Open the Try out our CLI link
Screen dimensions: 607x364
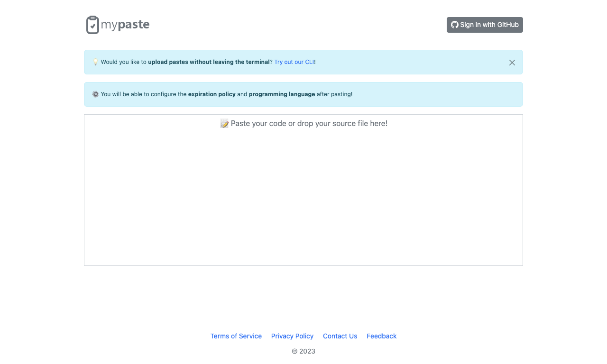click(x=294, y=62)
